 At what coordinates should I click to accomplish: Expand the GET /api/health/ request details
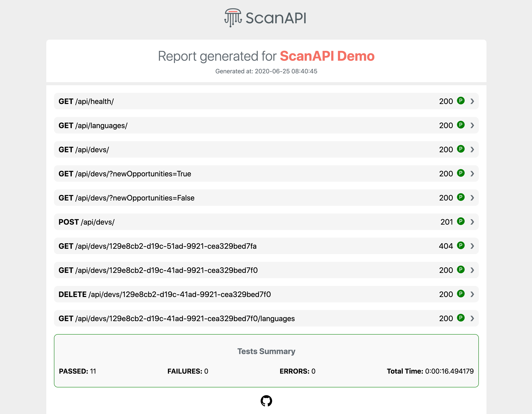(x=472, y=101)
